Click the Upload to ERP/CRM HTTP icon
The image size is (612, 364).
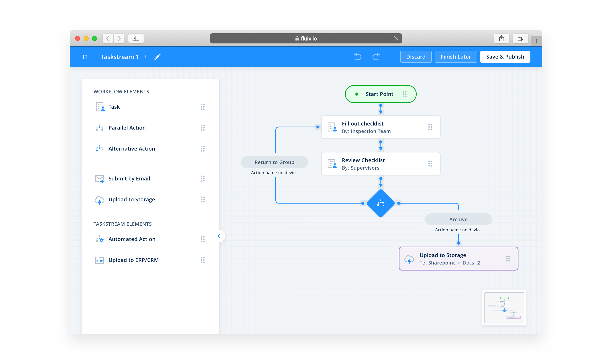click(99, 260)
